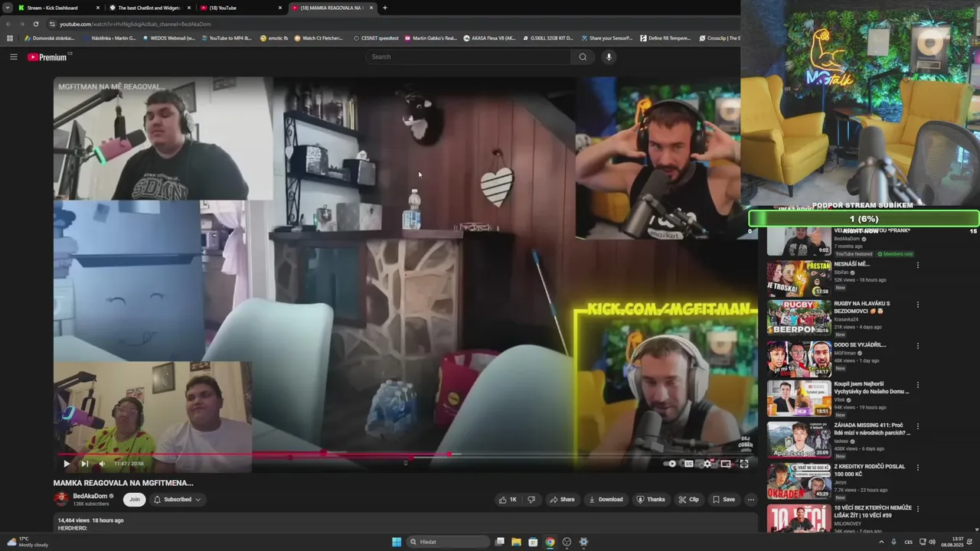
Task: Open File Explorer from the taskbar
Action: (516, 542)
